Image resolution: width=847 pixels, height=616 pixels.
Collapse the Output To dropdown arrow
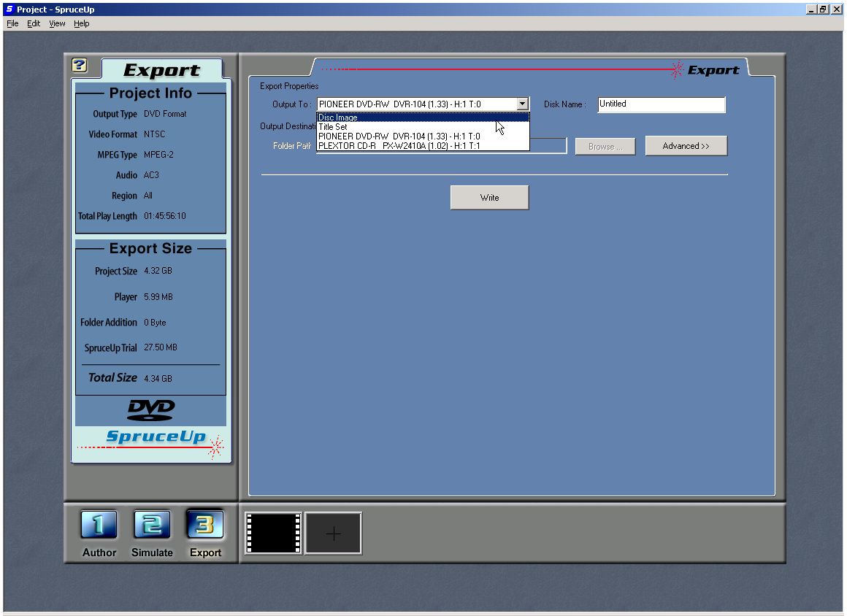click(522, 104)
